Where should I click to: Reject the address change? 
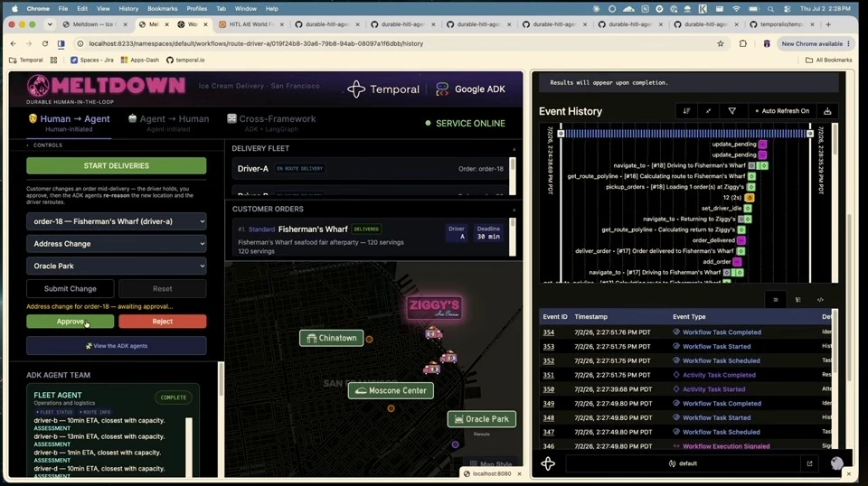pos(162,322)
